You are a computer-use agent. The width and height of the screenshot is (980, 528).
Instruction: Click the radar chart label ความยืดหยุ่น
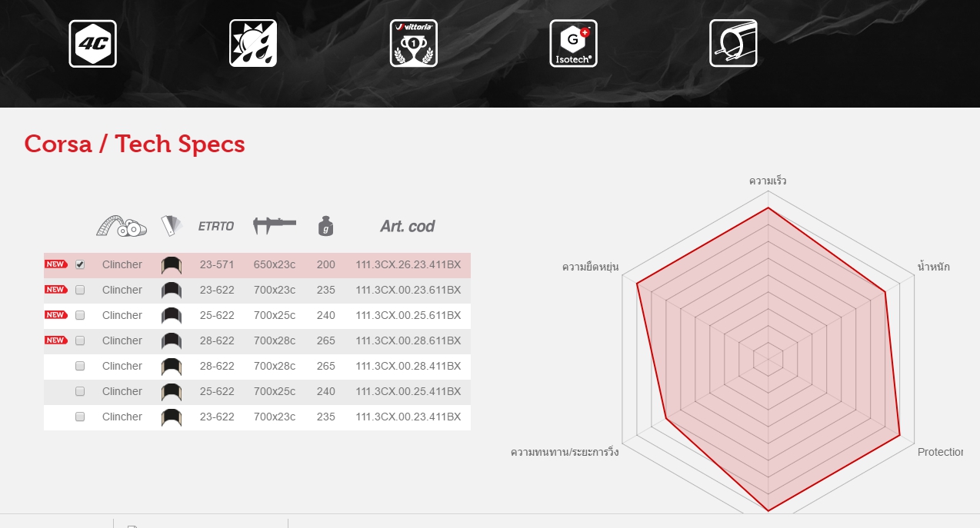pyautogui.click(x=591, y=267)
